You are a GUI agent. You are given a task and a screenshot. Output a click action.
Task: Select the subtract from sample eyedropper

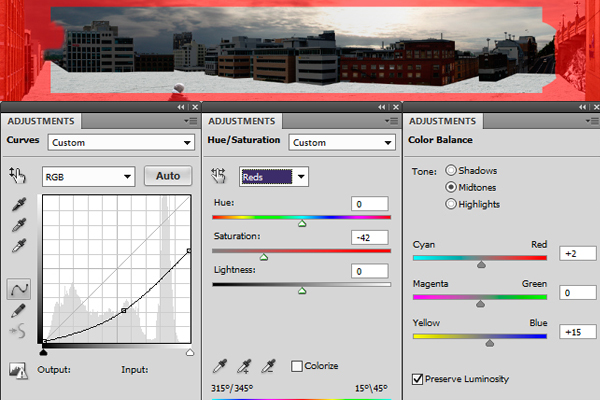click(268, 366)
